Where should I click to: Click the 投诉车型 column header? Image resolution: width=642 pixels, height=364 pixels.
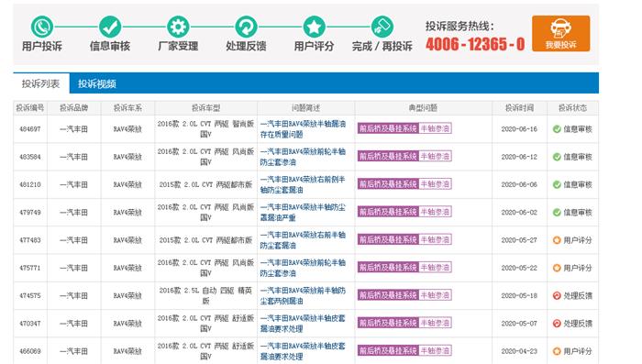click(206, 108)
